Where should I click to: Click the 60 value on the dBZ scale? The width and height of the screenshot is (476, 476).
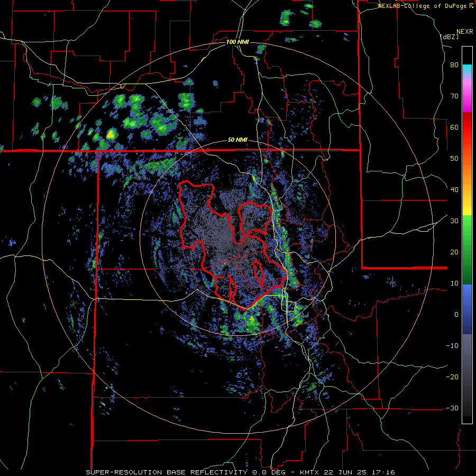(x=454, y=127)
